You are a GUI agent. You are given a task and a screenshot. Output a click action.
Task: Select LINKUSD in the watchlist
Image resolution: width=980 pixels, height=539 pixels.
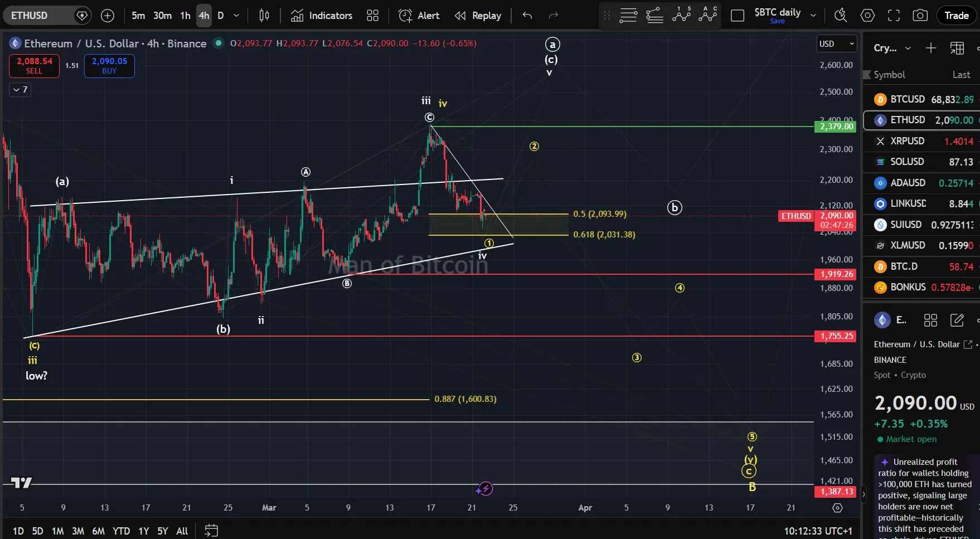(921, 203)
